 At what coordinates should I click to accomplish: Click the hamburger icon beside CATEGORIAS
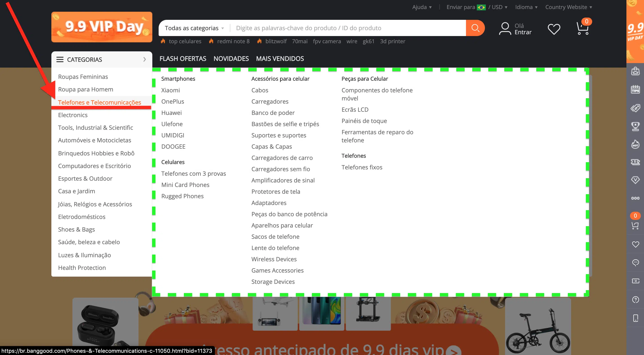point(60,59)
